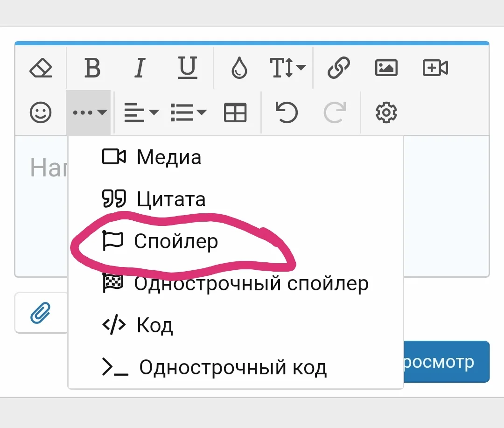Viewport: 504px width, 428px height.
Task: Toggle bold text formatting
Action: click(x=92, y=68)
